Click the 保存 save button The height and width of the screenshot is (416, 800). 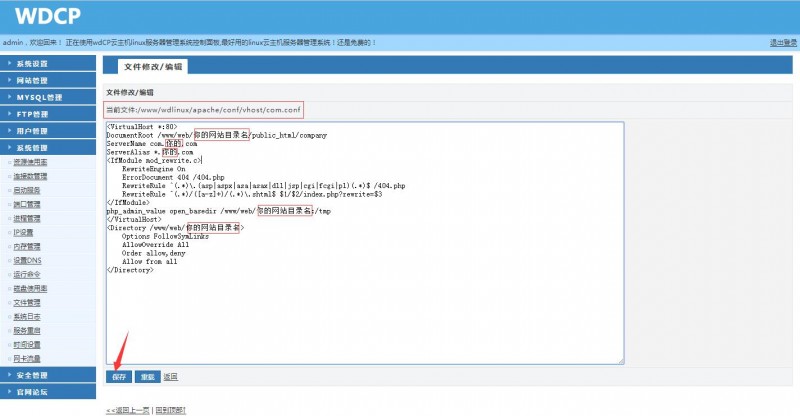coord(119,377)
